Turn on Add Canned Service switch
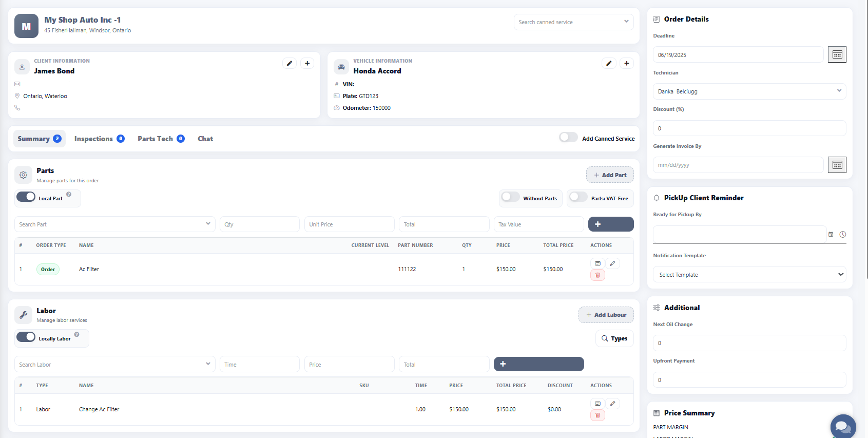This screenshot has height=438, width=868. (x=568, y=138)
